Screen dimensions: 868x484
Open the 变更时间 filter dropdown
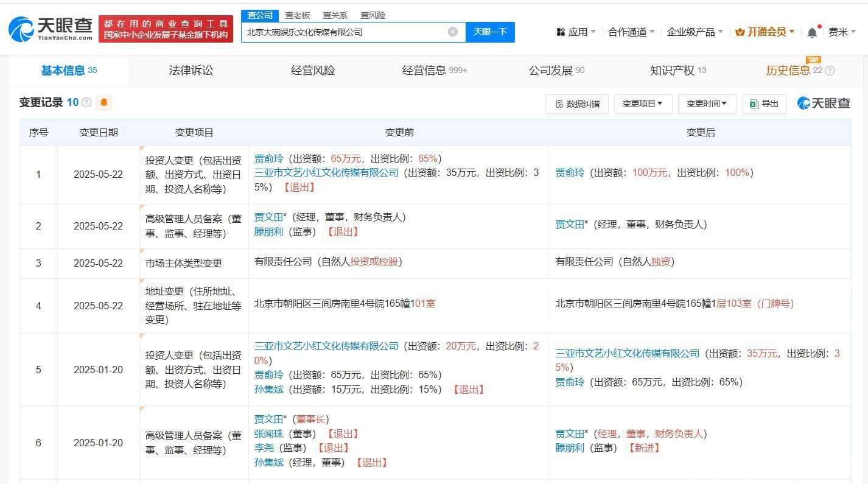pos(707,104)
